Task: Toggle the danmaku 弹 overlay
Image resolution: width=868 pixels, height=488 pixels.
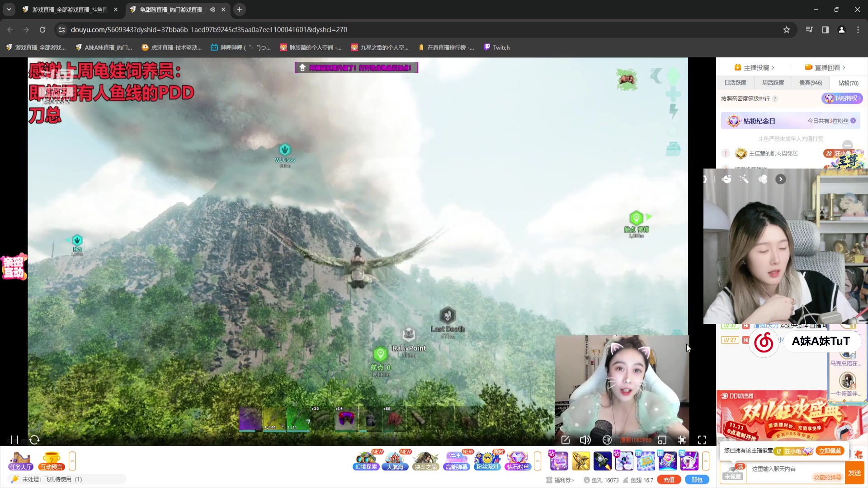Action: 607,440
